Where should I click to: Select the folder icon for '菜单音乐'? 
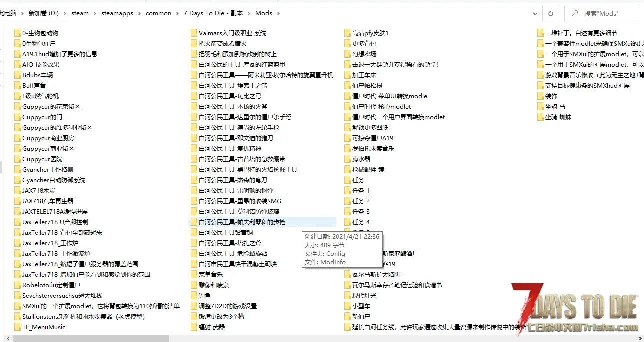(x=194, y=275)
